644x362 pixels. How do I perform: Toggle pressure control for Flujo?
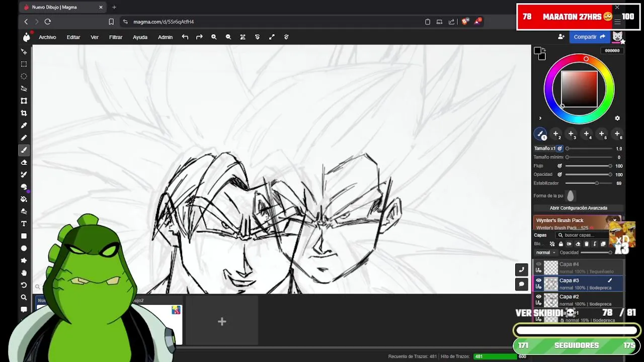point(559,166)
